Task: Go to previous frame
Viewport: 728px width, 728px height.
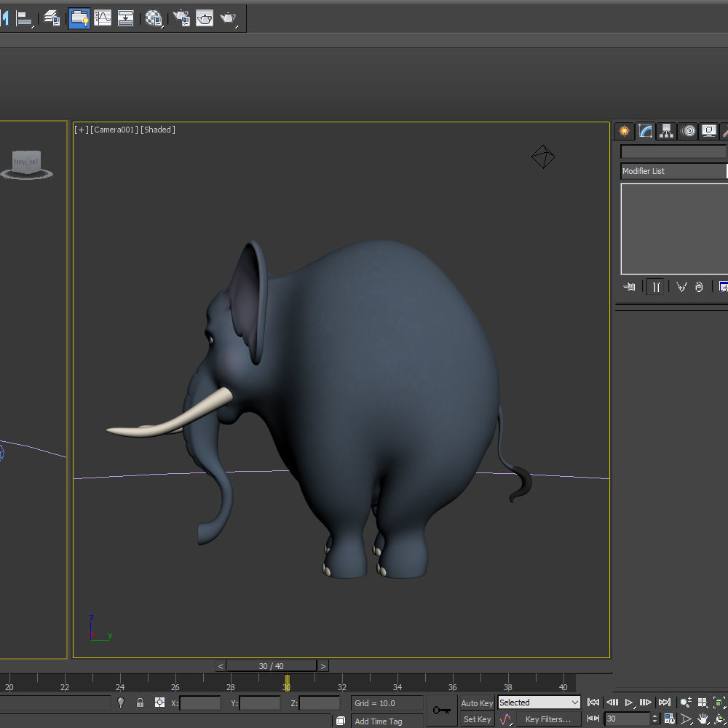Action: click(x=612, y=703)
